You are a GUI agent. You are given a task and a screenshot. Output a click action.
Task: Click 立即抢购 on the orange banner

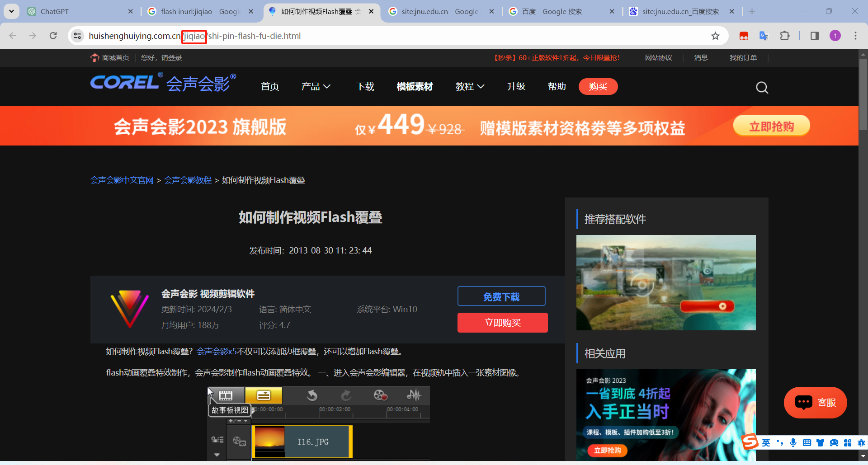(771, 126)
